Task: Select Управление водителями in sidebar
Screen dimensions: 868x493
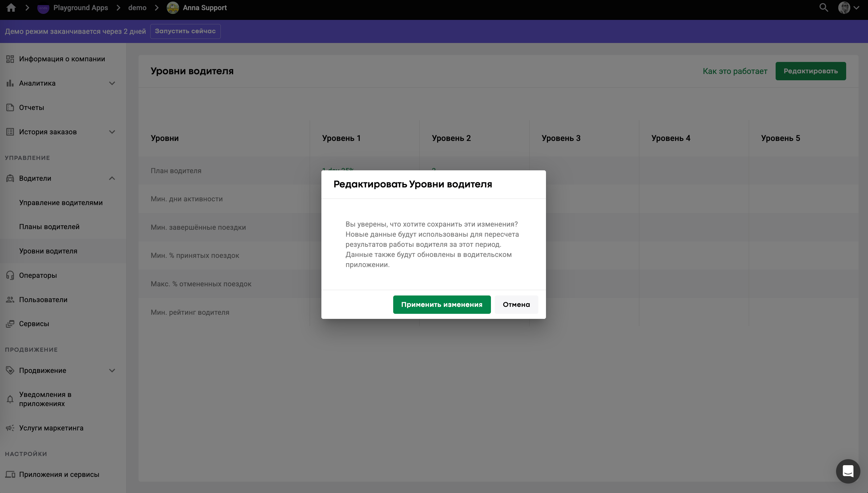Action: pyautogui.click(x=61, y=203)
